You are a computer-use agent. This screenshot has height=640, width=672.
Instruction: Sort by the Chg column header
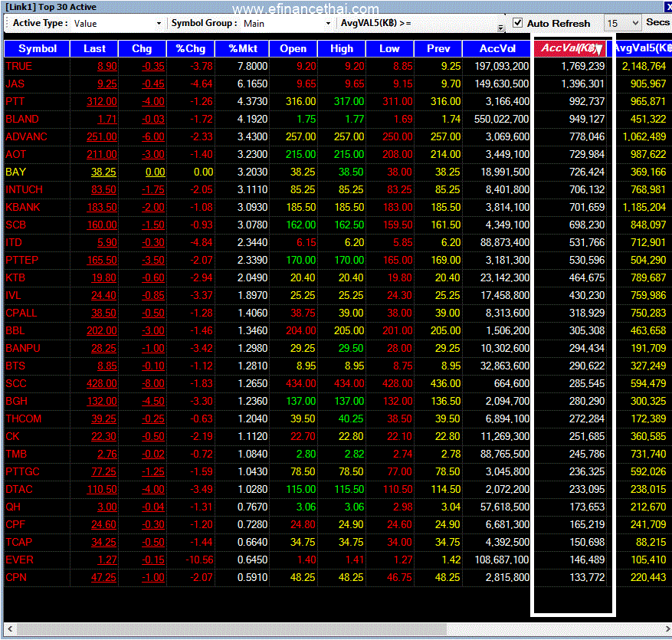pyautogui.click(x=142, y=48)
